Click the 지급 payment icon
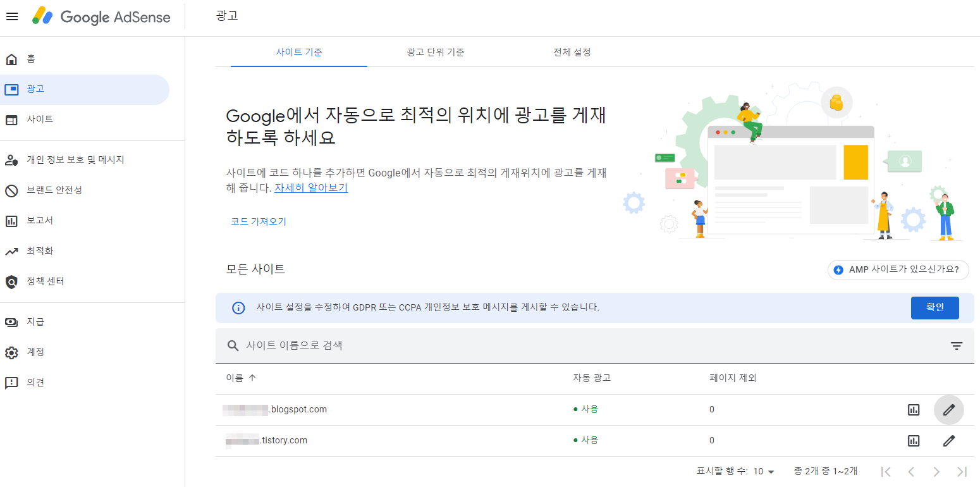The height and width of the screenshot is (487, 980). [11, 322]
